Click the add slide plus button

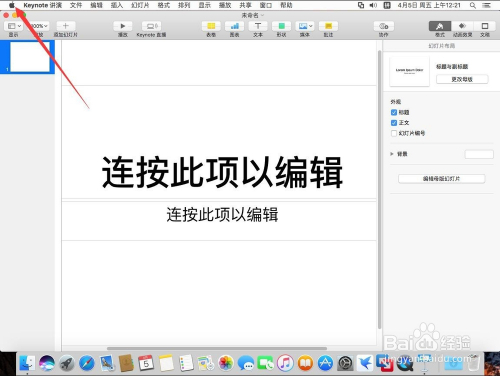(x=65, y=26)
